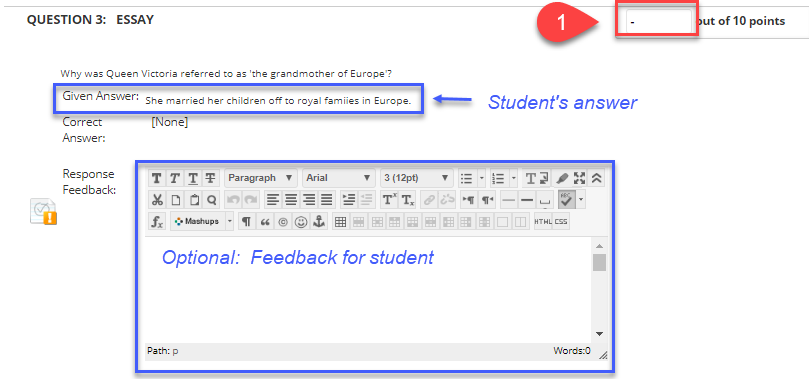This screenshot has width=811, height=379.
Task: Apply italic formatting to feedback text
Action: pos(174,178)
